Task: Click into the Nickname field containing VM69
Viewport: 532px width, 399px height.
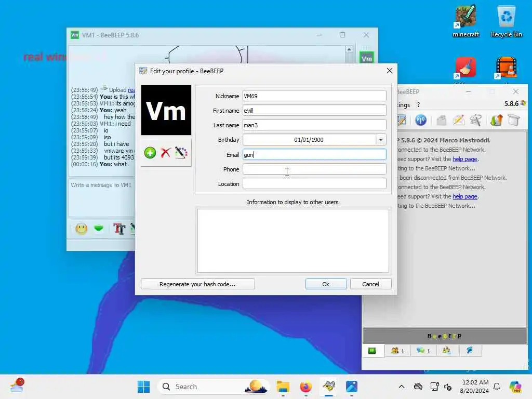Action: [314, 96]
